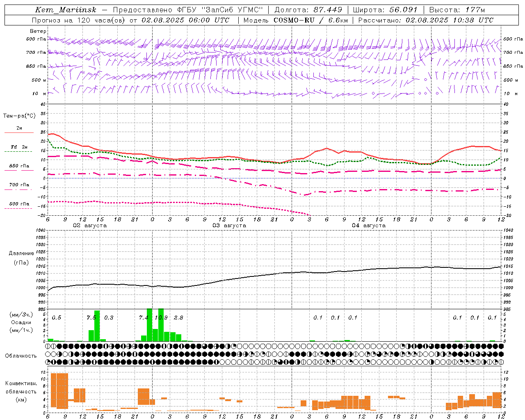
Task: Click the '0.3' precipitation total value
Action: [x=109, y=317]
